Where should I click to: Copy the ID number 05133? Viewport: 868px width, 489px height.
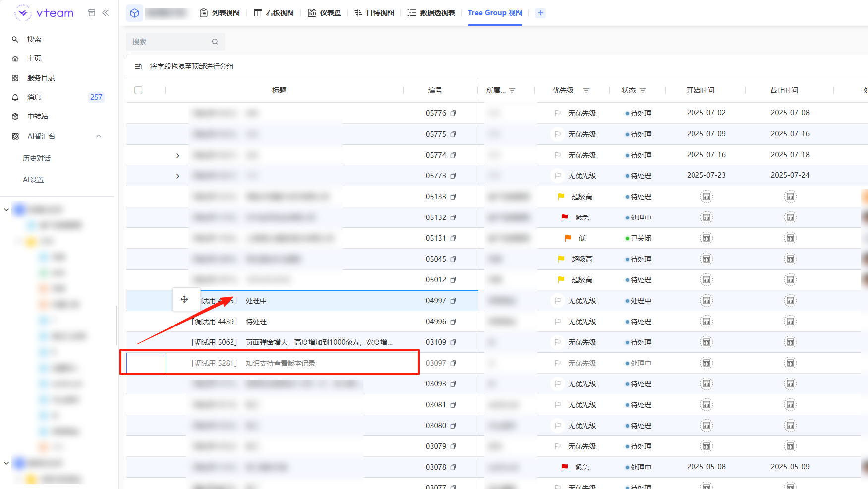453,197
